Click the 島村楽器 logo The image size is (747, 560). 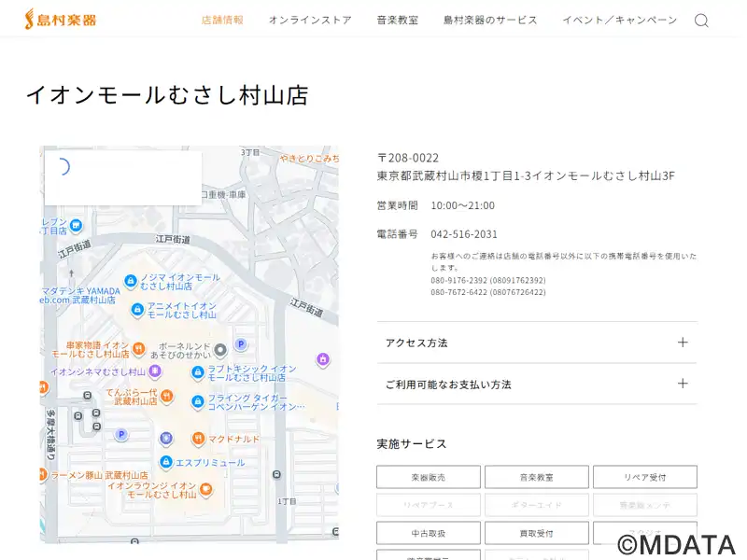tap(61, 19)
